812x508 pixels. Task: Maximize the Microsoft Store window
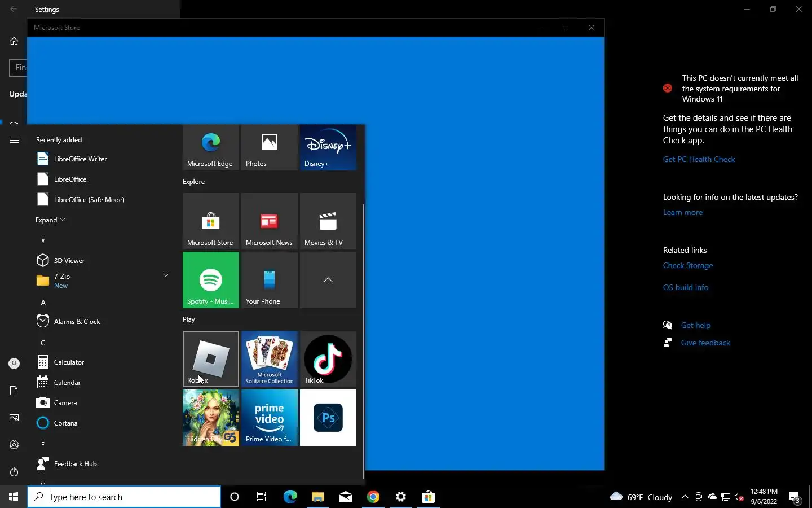(x=566, y=28)
